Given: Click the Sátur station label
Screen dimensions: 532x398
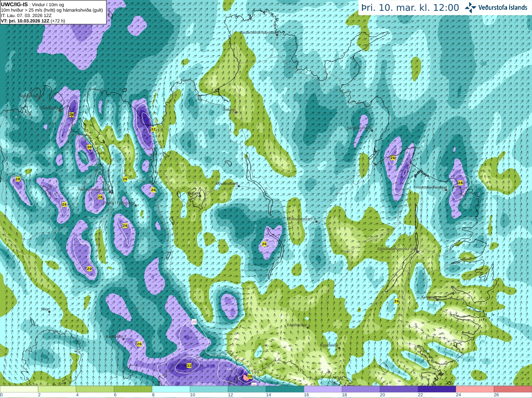Looking at the screenshot, I should [45, 309].
